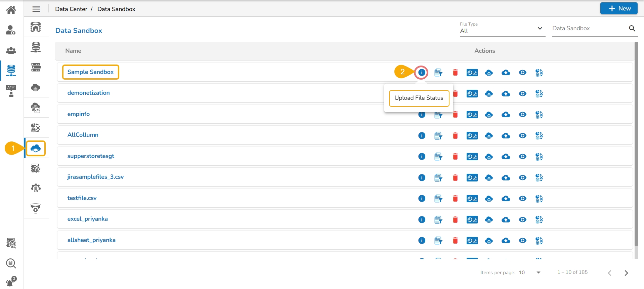Delete the demonetization sandbox
This screenshot has width=644, height=289.
(456, 94)
